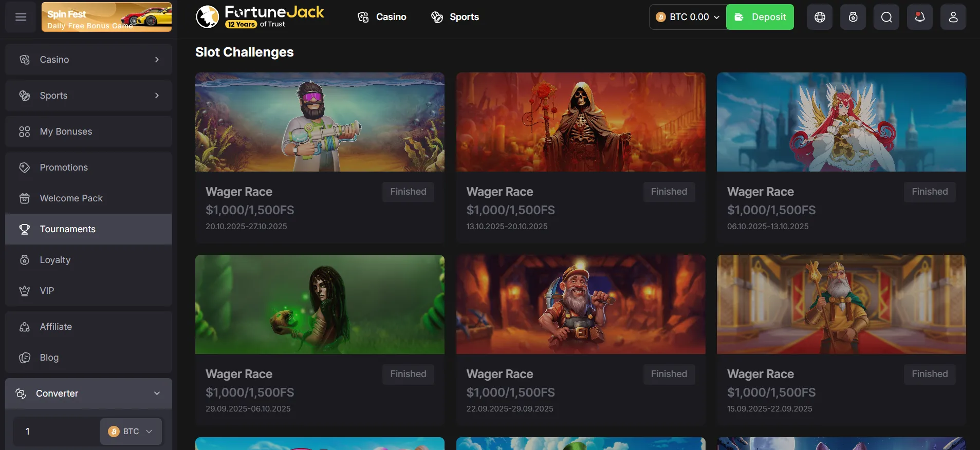980x450 pixels.
Task: Open the user profile icon
Action: 953,17
